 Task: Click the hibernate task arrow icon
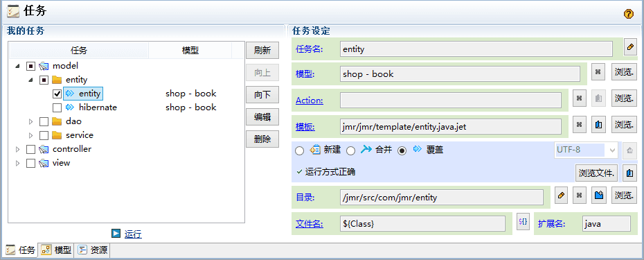(x=70, y=107)
